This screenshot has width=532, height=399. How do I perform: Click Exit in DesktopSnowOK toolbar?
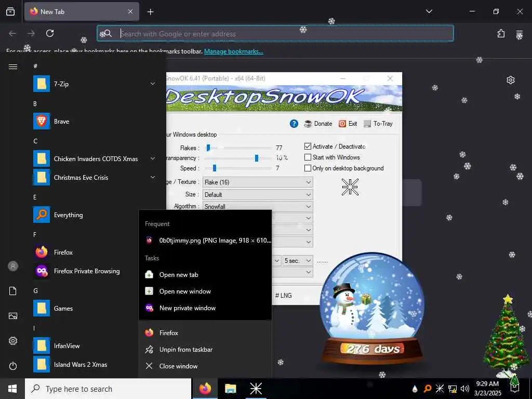pos(348,124)
